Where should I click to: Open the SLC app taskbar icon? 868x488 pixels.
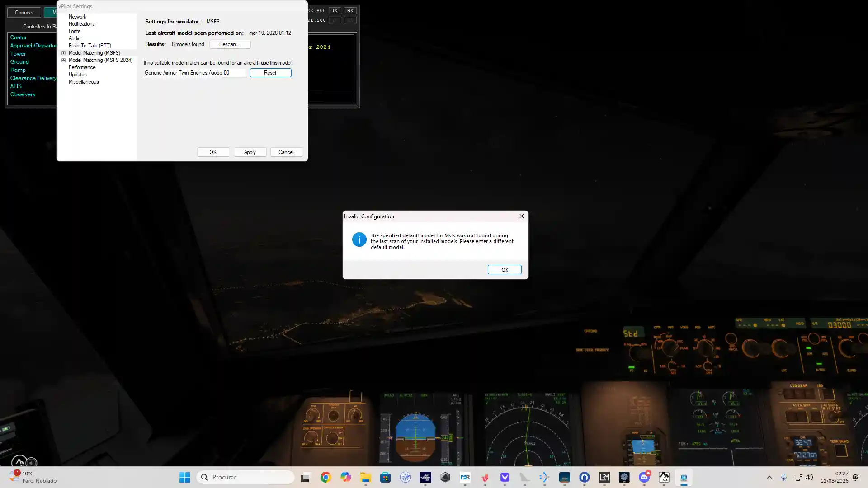pyautogui.click(x=664, y=477)
